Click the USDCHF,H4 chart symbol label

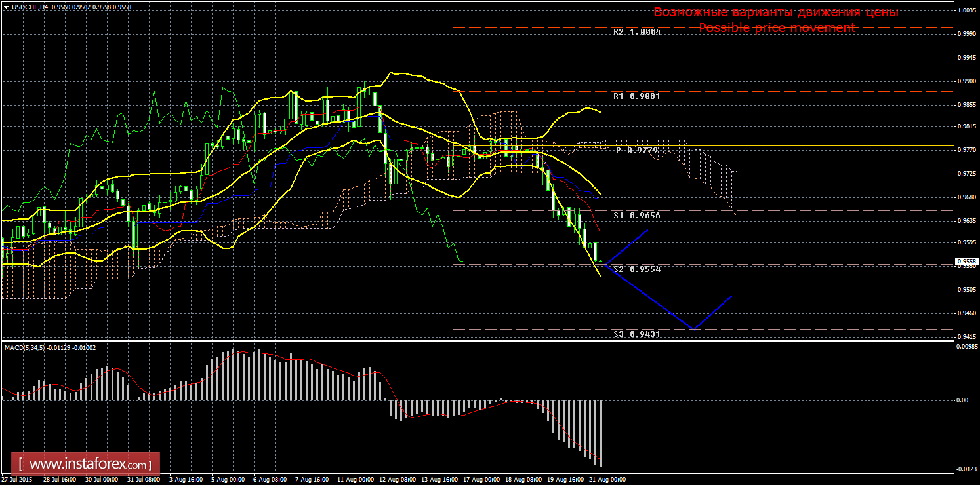pos(29,6)
